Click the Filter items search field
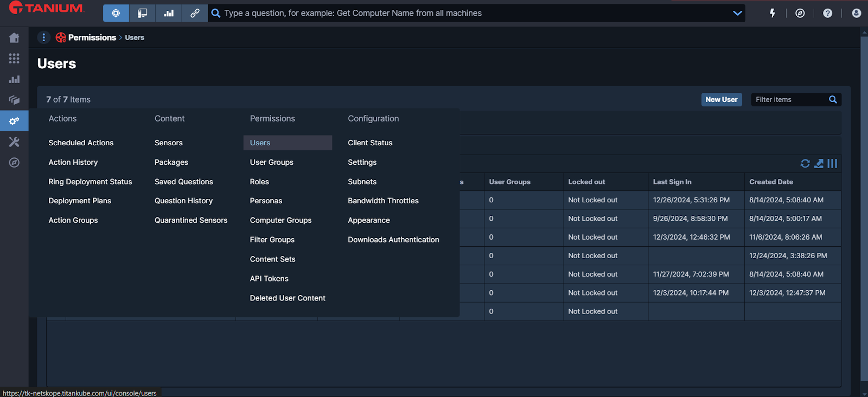This screenshot has width=868, height=397. click(789, 99)
